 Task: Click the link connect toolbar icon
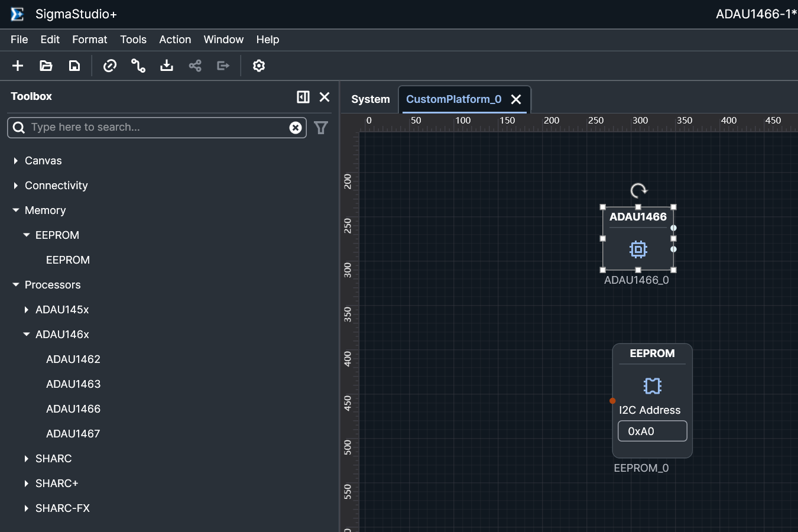coord(110,66)
